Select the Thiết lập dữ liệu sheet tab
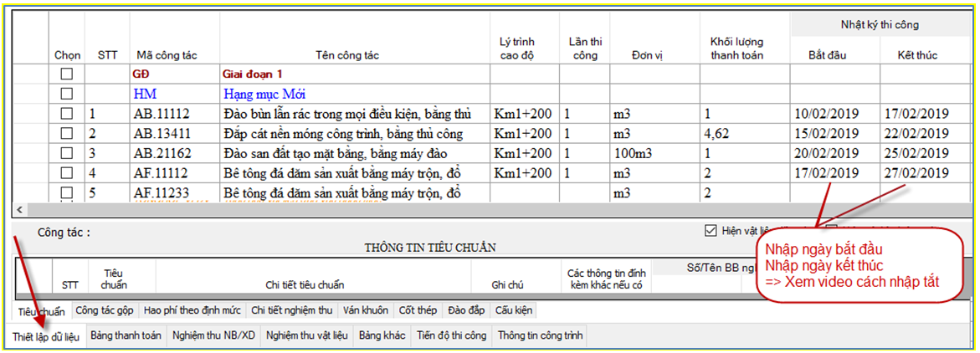980x353 pixels. pyautogui.click(x=46, y=337)
